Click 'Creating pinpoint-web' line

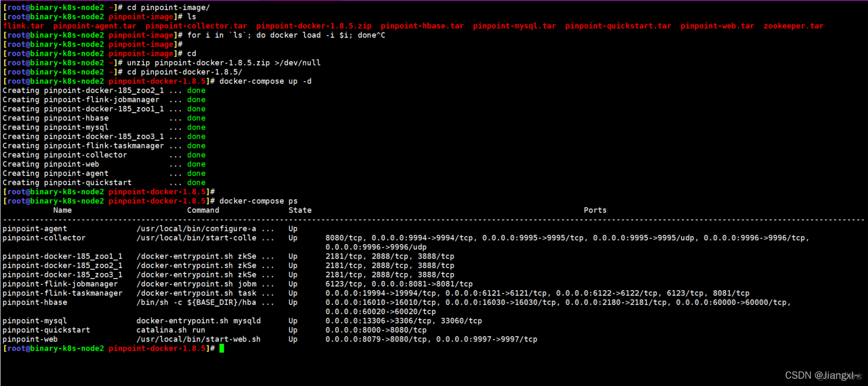pos(104,164)
